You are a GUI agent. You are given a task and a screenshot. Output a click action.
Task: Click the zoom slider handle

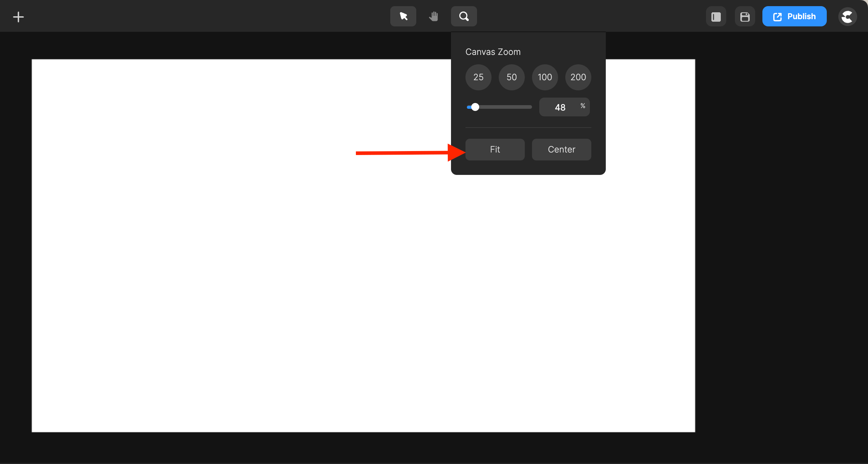click(475, 107)
